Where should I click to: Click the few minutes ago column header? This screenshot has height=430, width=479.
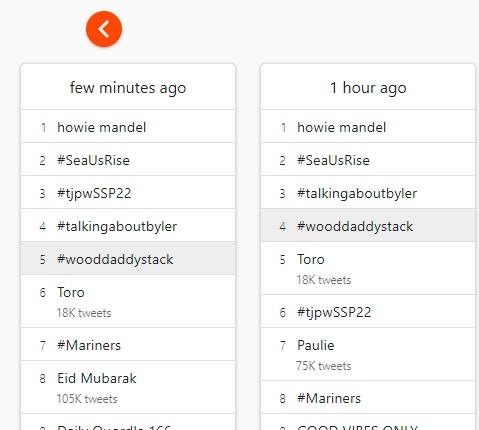click(128, 87)
